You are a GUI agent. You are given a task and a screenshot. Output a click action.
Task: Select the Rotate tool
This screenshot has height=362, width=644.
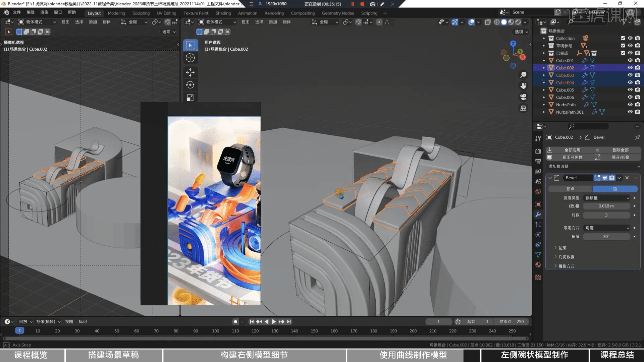coord(190,85)
